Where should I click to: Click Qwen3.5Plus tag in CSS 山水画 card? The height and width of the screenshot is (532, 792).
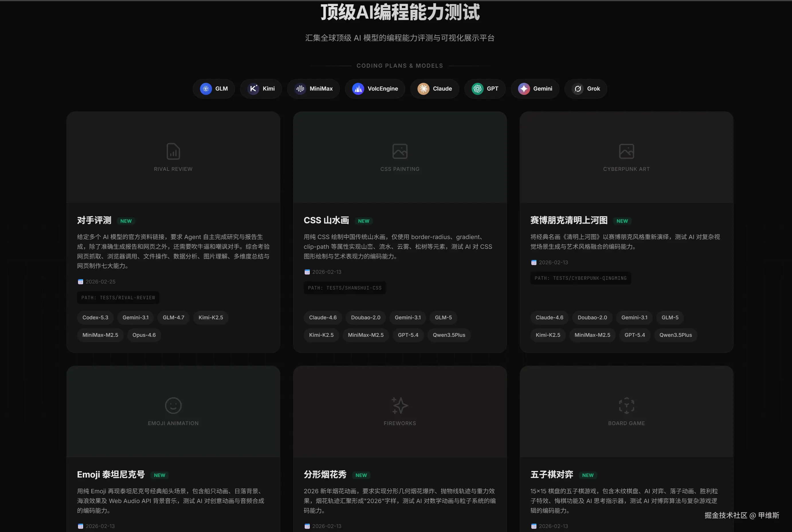[x=449, y=335]
